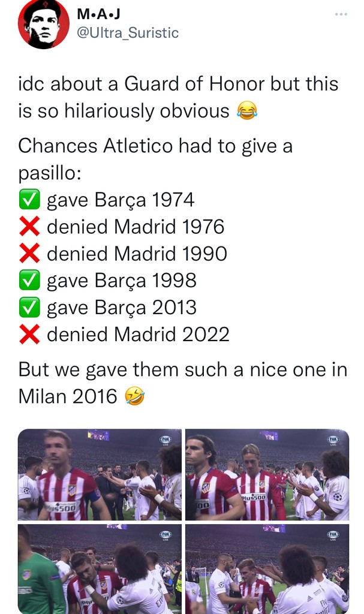
Task: Open the top-left tweet photo
Action: tap(100, 474)
